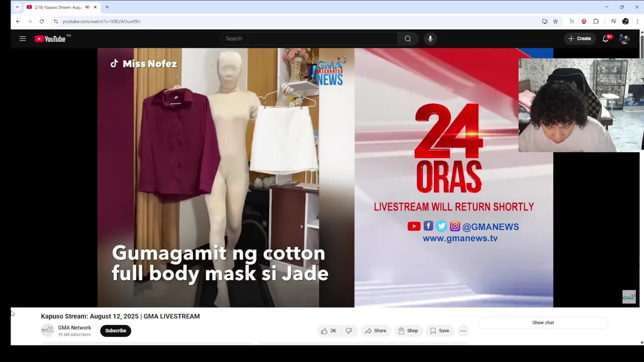Expand the tab search dropdown arrow
Screen dimensions: 644x362
click(17, 7)
